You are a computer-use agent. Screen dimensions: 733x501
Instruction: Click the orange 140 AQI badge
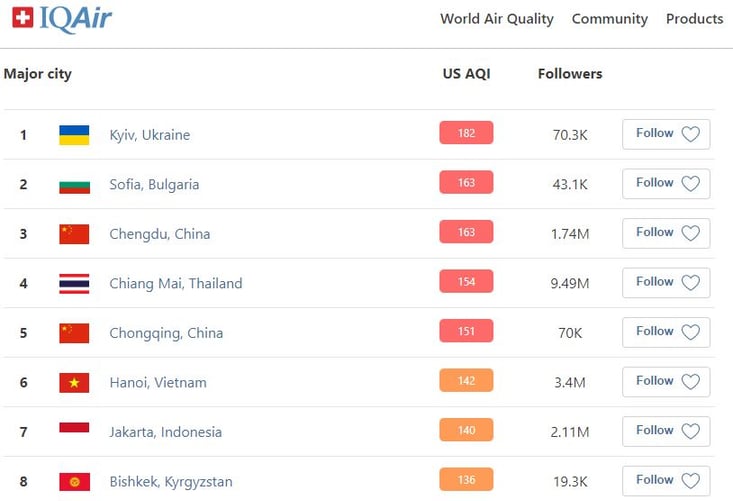pyautogui.click(x=466, y=430)
